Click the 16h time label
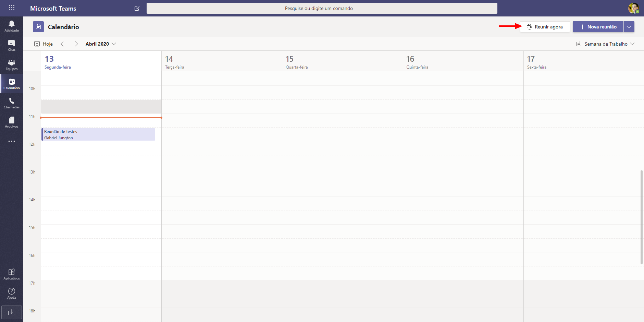The width and height of the screenshot is (644, 322). 32,255
